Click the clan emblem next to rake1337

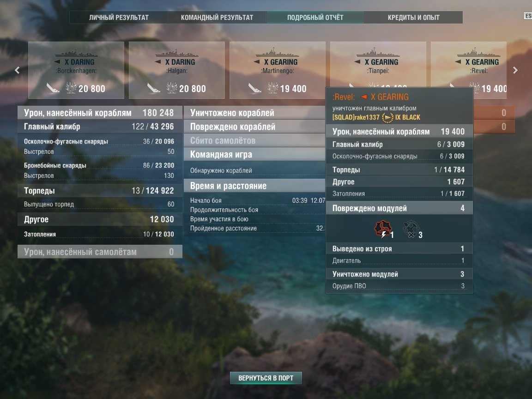click(387, 117)
